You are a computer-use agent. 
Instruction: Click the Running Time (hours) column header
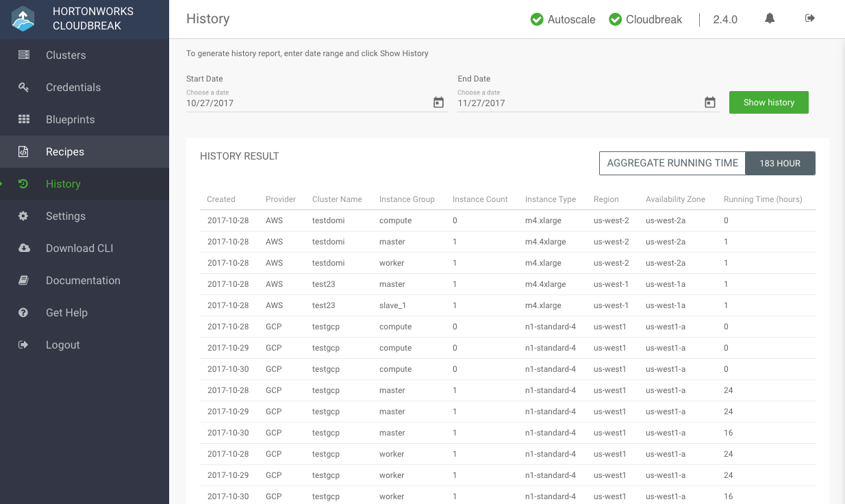tap(763, 199)
